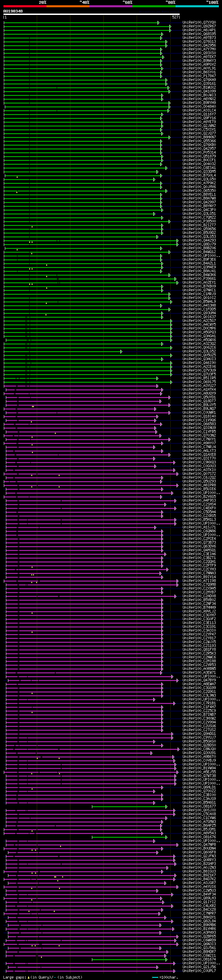Select hit label UniRef100_A3YU27
The image size is (222, 980).
click(199, 386)
